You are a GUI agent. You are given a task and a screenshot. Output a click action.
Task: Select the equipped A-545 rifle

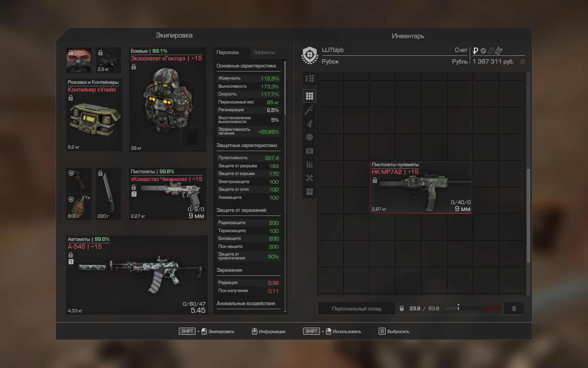coord(136,275)
